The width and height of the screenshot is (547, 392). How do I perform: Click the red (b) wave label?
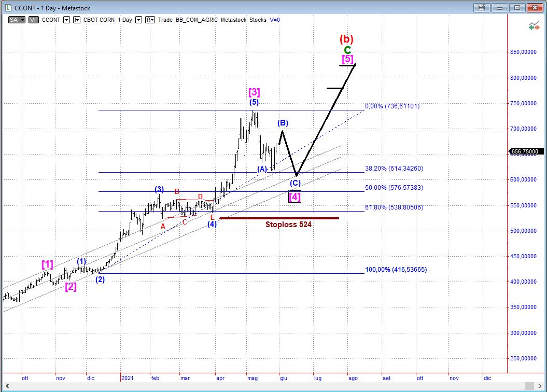[346, 39]
